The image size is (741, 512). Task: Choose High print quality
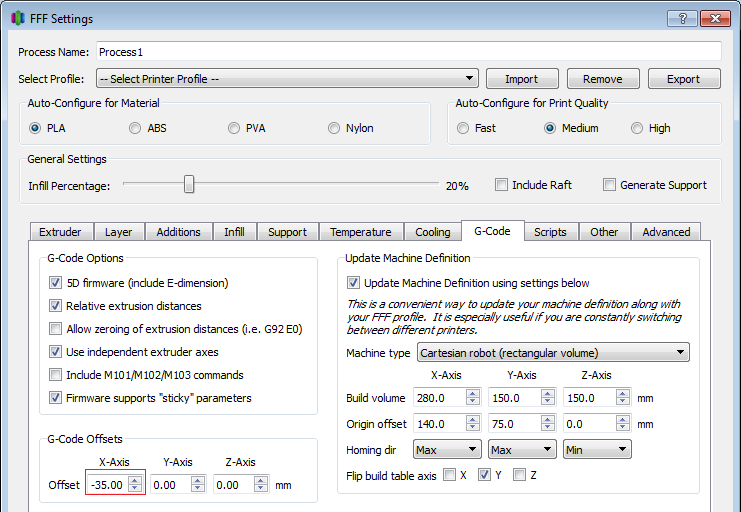click(x=637, y=128)
